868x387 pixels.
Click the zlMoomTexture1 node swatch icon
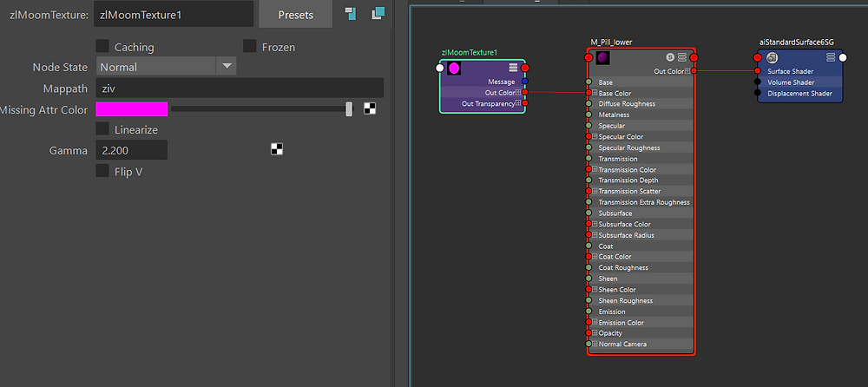[x=454, y=68]
